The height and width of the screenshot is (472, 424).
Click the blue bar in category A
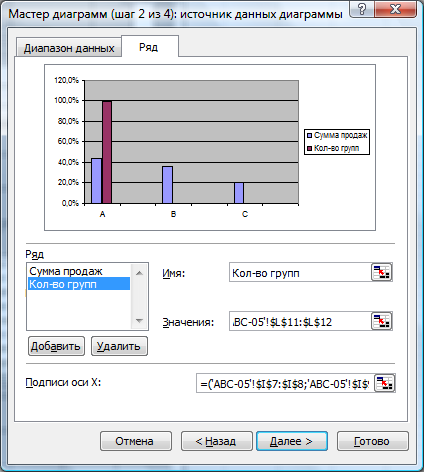pos(96,181)
